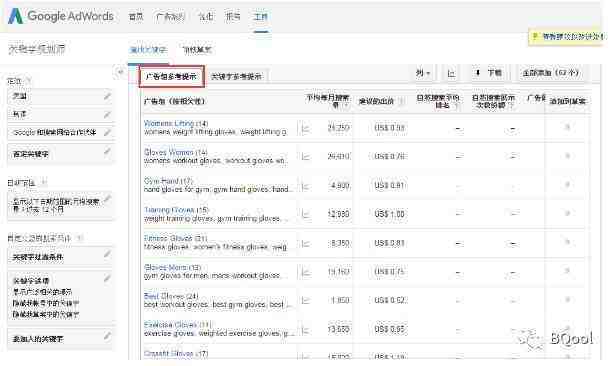Sort by 建议的出价 column header

tap(376, 101)
